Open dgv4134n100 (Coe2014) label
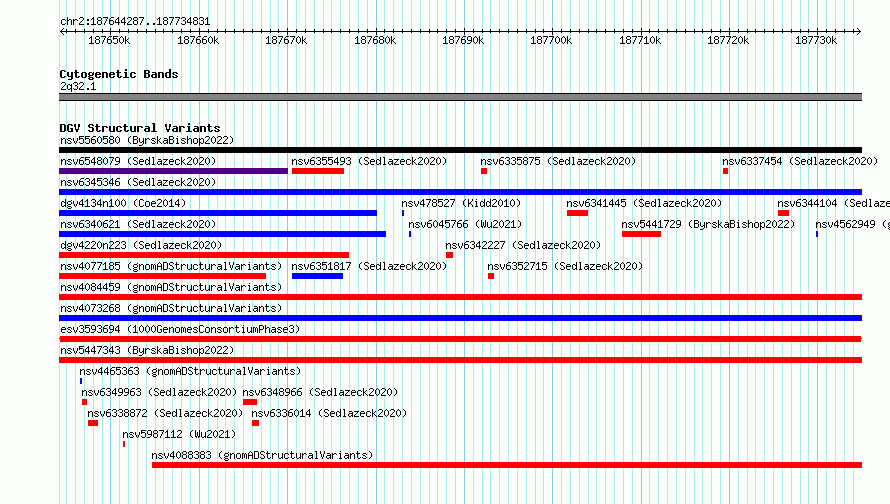Screen dimensions: 890x504 point(123,203)
